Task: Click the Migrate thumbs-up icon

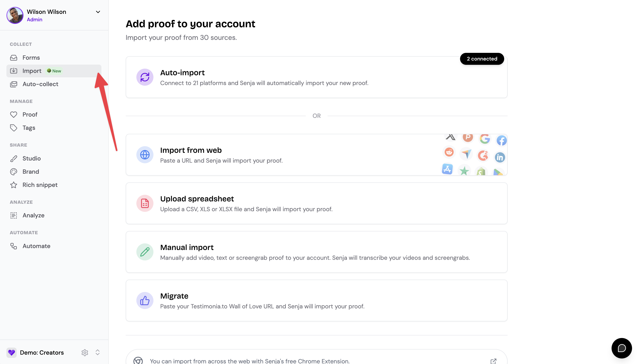Action: tap(145, 300)
